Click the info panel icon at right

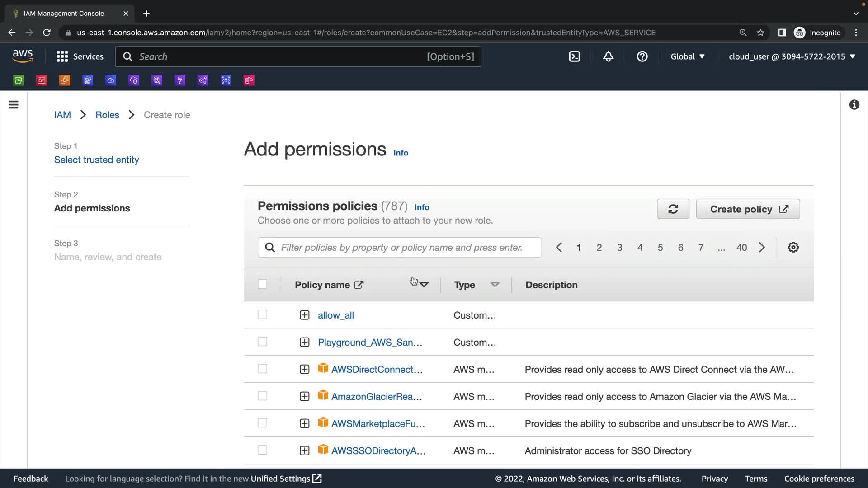point(854,105)
